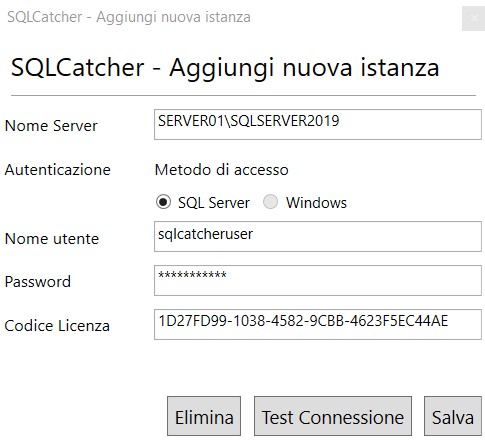Click the Autenticazione label
Image resolution: width=485 pixels, height=445 pixels.
pyautogui.click(x=57, y=170)
